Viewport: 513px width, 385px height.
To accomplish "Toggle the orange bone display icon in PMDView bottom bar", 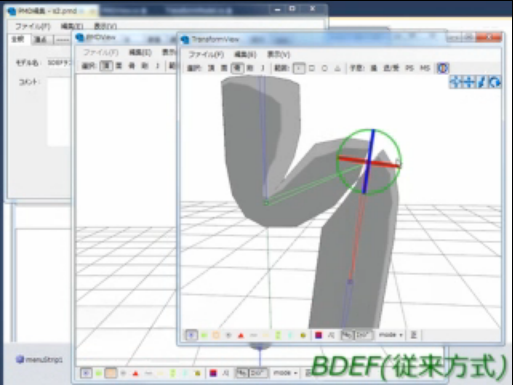I will (x=111, y=373).
